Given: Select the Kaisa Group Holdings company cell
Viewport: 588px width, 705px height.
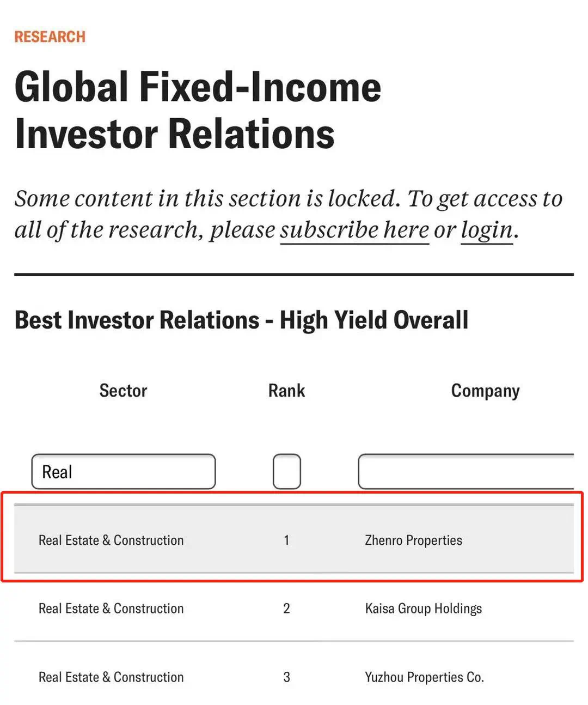Looking at the screenshot, I should pos(424,609).
